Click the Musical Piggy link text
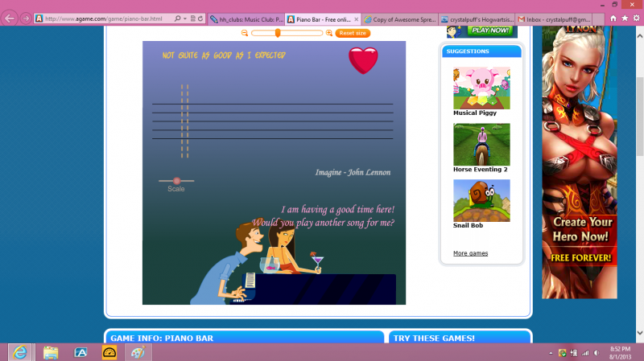 [475, 113]
